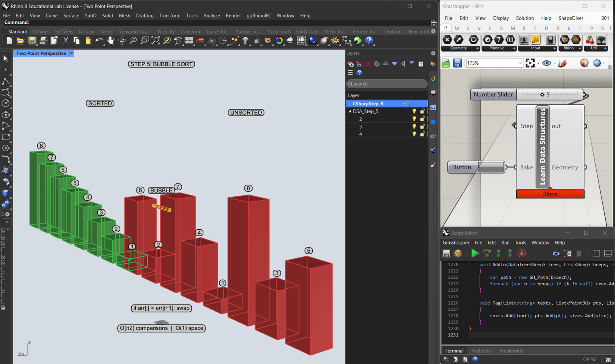Toggle lock icon on layer 3
Image resolution: width=615 pixels, height=364 pixels.
(x=422, y=127)
